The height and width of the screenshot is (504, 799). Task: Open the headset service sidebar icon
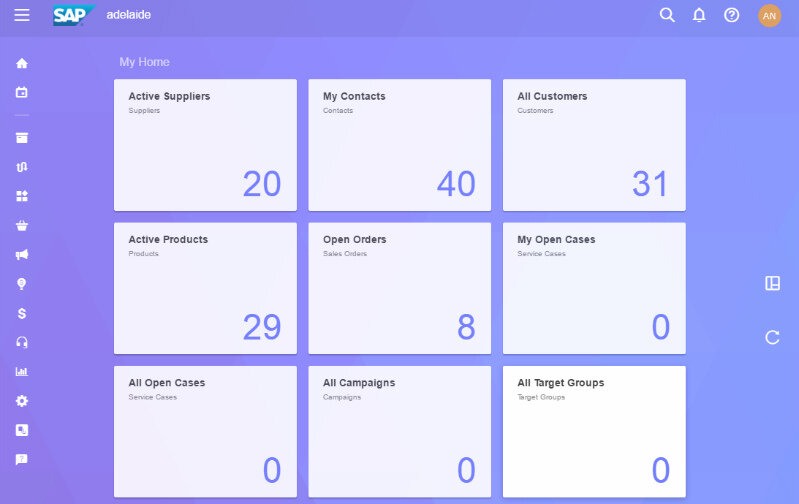coord(22,342)
